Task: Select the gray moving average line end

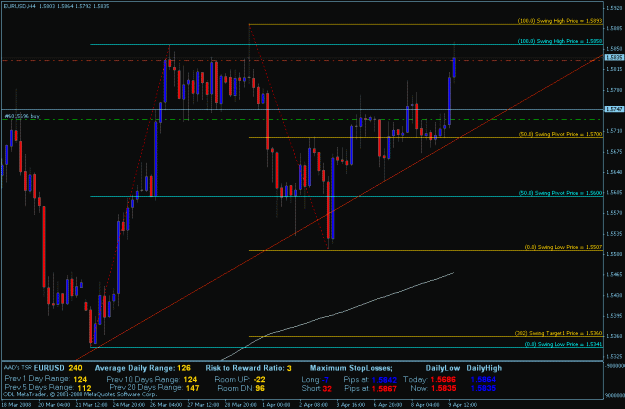Action: [453, 273]
